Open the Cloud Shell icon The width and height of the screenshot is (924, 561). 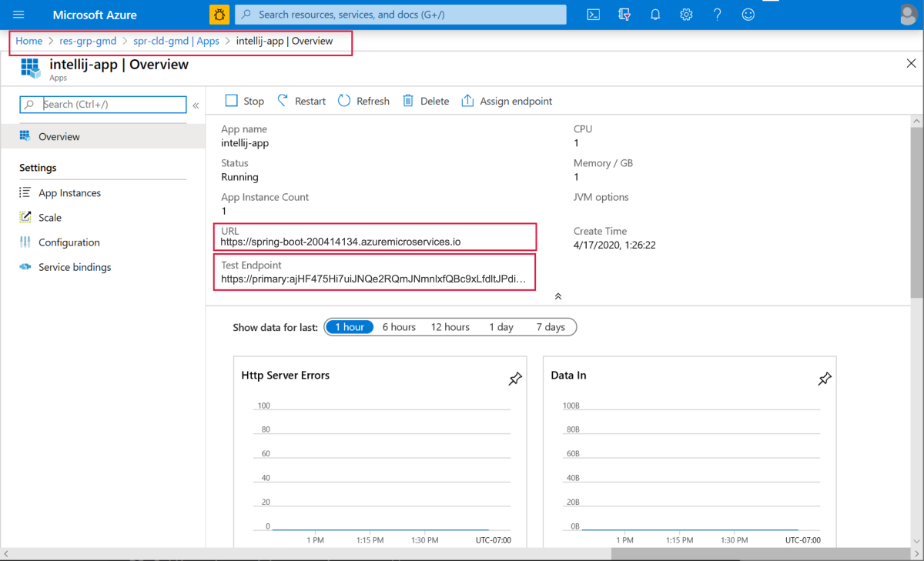tap(594, 15)
